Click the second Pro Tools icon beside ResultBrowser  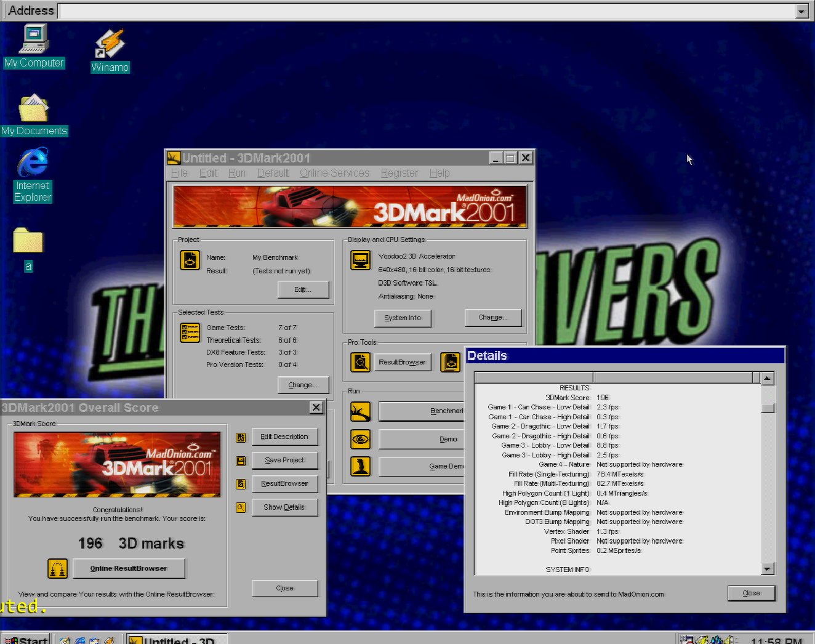coord(451,362)
